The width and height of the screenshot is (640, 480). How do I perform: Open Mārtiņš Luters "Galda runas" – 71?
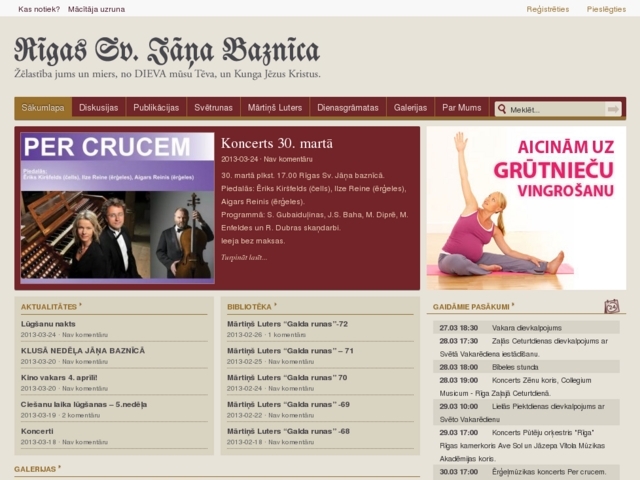tap(290, 351)
